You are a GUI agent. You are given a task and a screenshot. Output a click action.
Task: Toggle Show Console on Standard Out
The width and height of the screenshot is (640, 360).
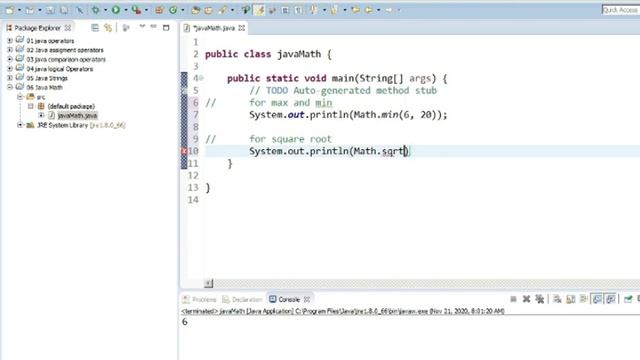click(x=597, y=299)
